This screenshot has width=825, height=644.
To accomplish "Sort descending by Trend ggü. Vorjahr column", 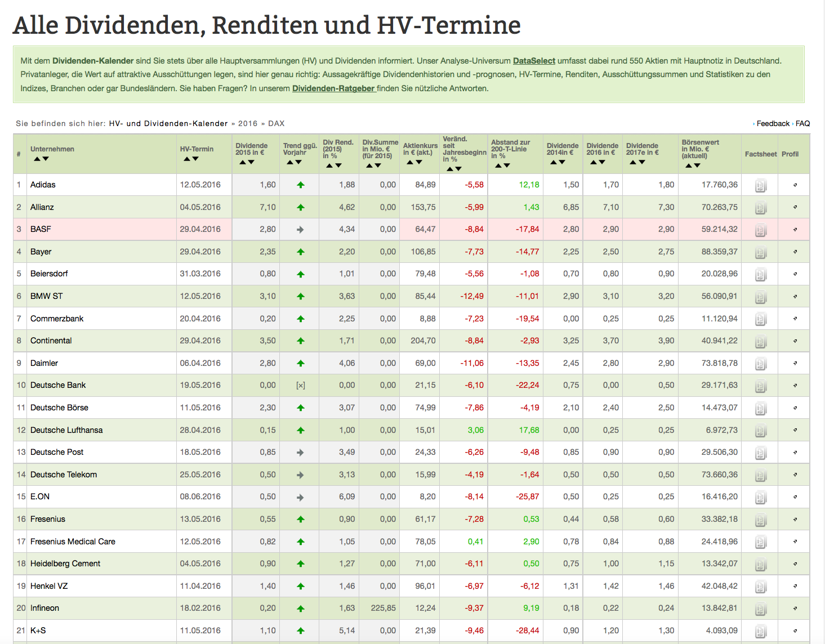I will click(x=298, y=162).
